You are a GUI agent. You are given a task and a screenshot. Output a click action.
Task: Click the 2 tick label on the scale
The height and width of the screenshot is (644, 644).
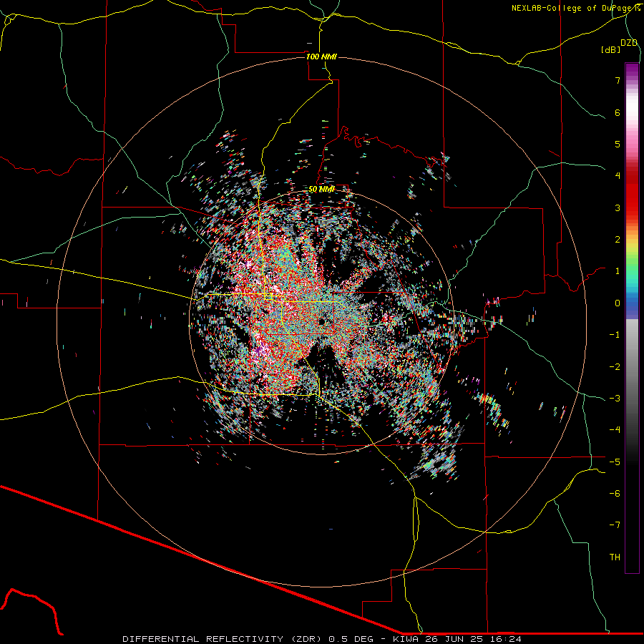(x=618, y=240)
